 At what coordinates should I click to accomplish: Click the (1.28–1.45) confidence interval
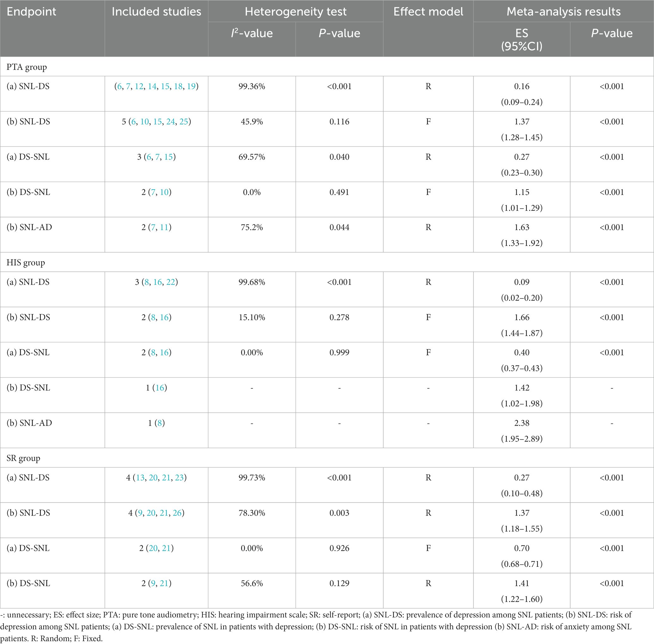pos(521,137)
